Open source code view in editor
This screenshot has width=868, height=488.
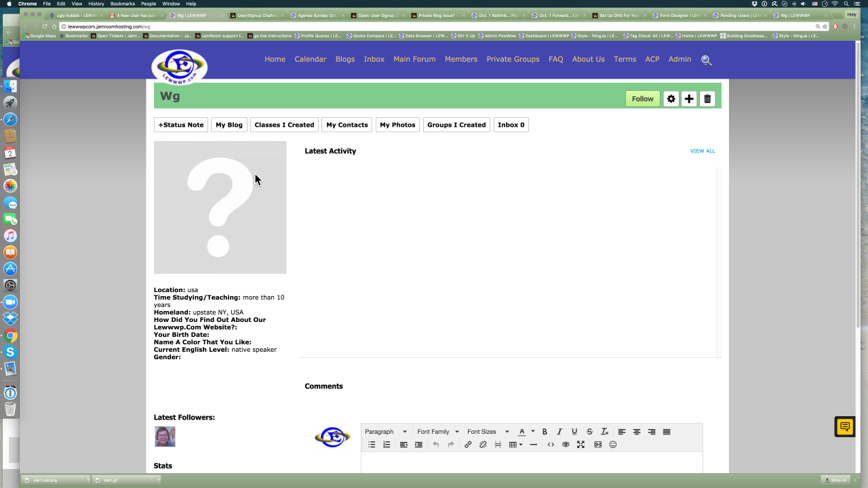(x=551, y=445)
